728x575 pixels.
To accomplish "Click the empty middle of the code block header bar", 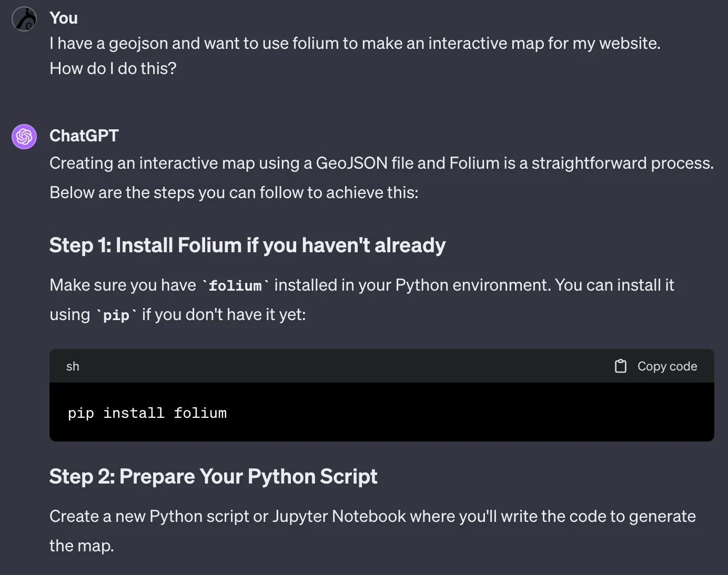I will point(342,366).
